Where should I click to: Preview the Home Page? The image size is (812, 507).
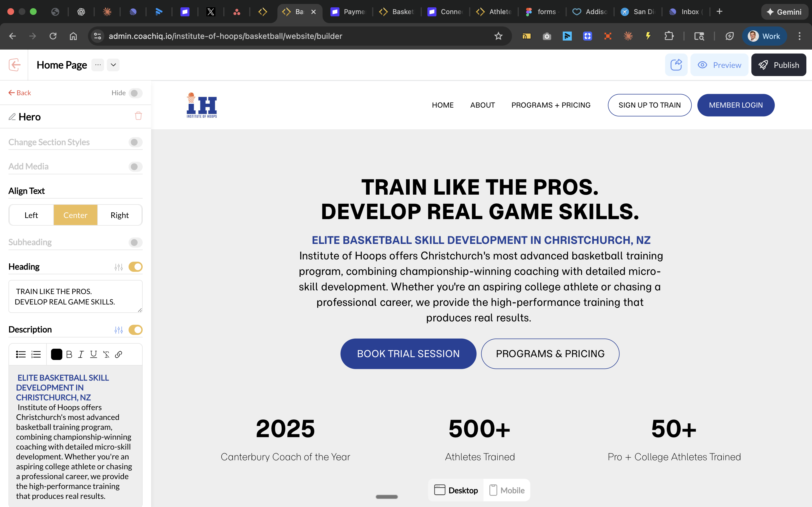pos(719,65)
